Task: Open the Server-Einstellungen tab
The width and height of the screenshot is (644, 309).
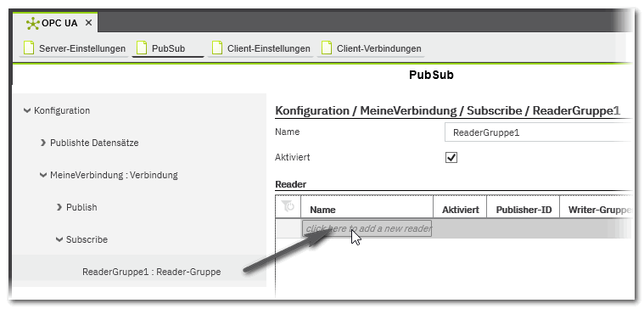Action: click(x=75, y=48)
